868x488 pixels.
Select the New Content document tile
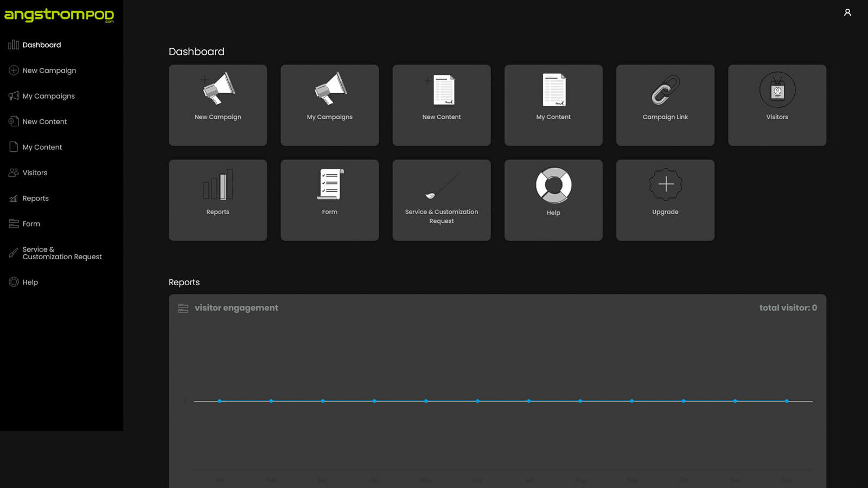coord(441,105)
